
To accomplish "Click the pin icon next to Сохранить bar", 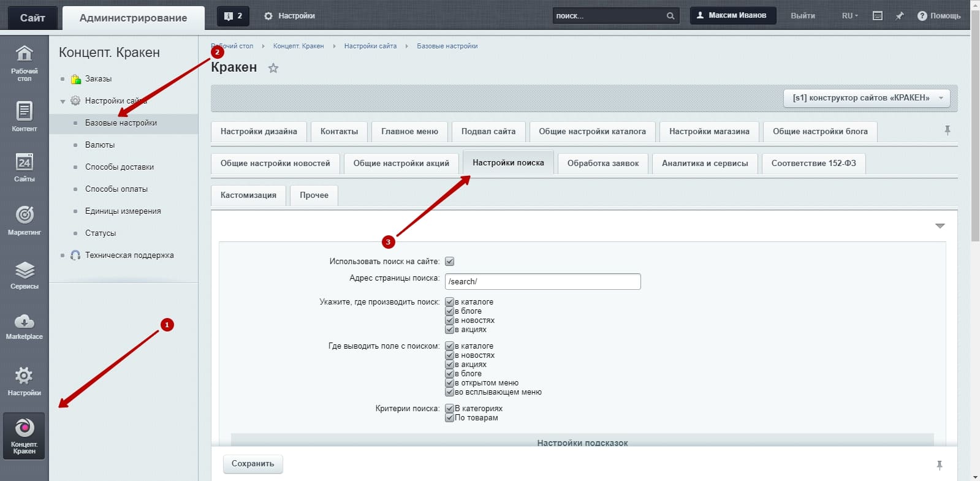I will [x=940, y=465].
